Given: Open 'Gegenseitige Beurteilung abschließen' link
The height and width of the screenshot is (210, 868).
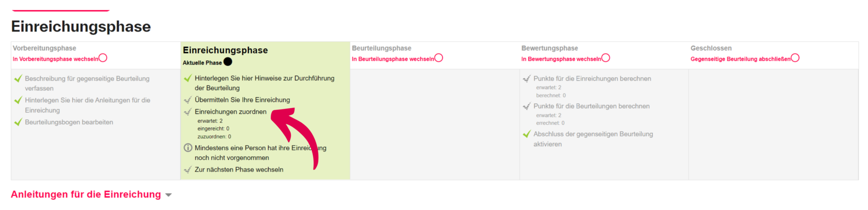Looking at the screenshot, I should pyautogui.click(x=740, y=59).
